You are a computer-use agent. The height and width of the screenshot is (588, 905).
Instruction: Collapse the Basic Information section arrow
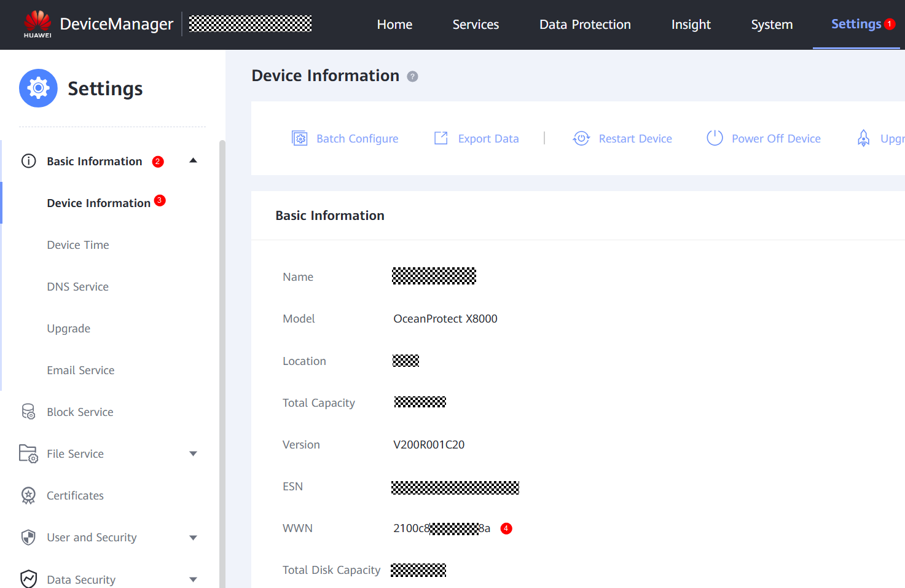click(x=194, y=160)
